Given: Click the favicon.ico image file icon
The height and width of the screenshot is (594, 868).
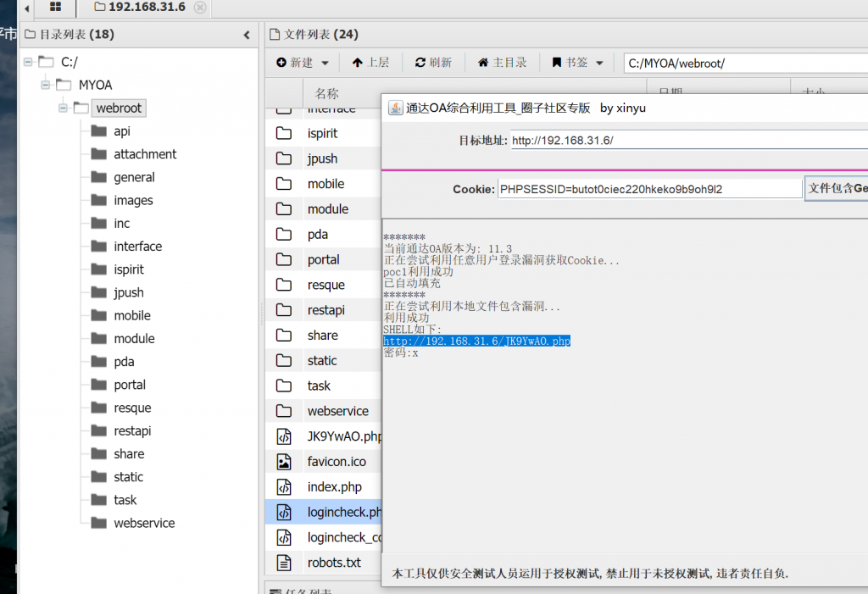Looking at the screenshot, I should [x=284, y=462].
